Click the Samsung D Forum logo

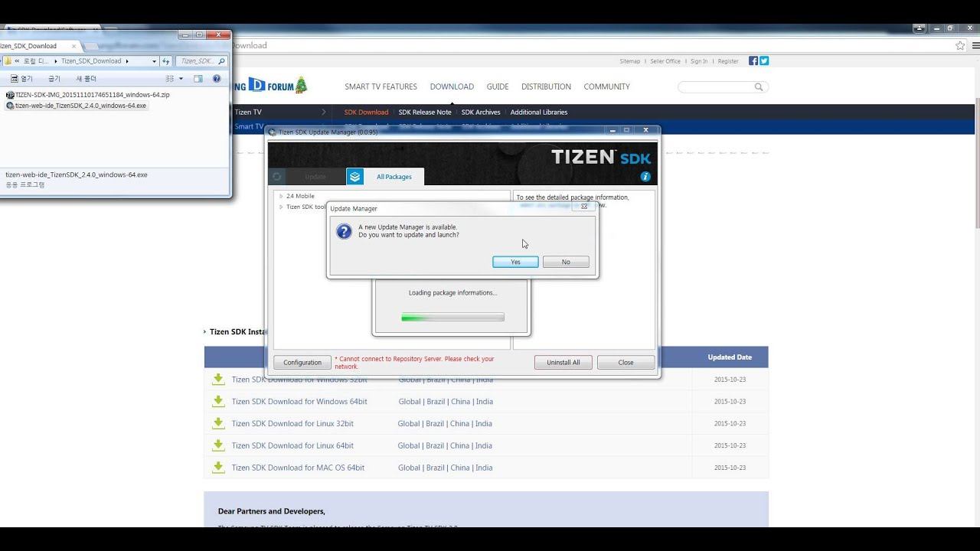pyautogui.click(x=271, y=86)
